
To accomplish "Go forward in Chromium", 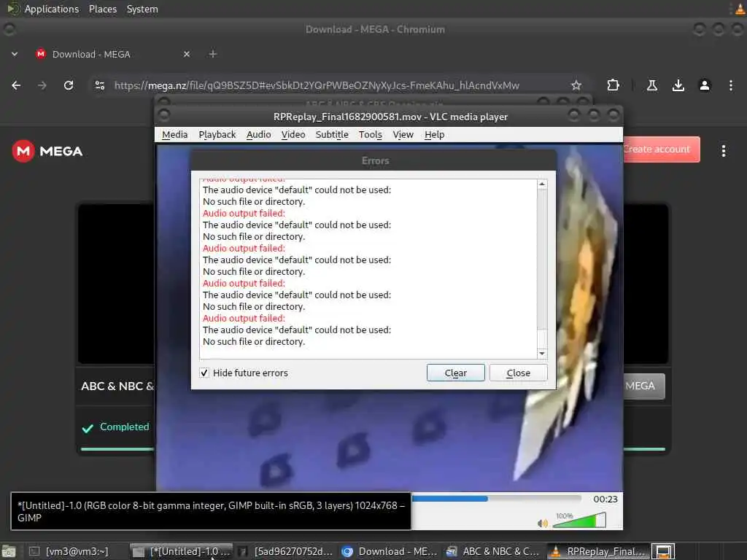I will tap(42, 85).
